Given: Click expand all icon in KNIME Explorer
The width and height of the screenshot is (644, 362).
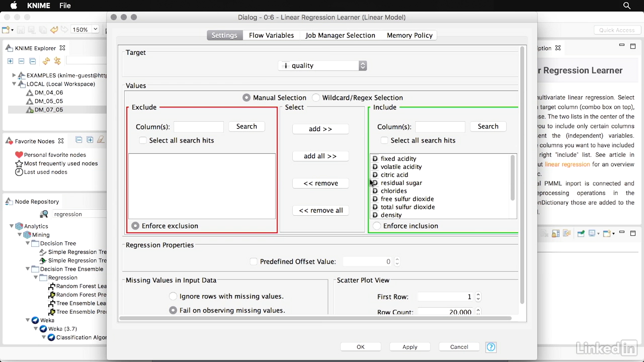Looking at the screenshot, I should [x=10, y=61].
